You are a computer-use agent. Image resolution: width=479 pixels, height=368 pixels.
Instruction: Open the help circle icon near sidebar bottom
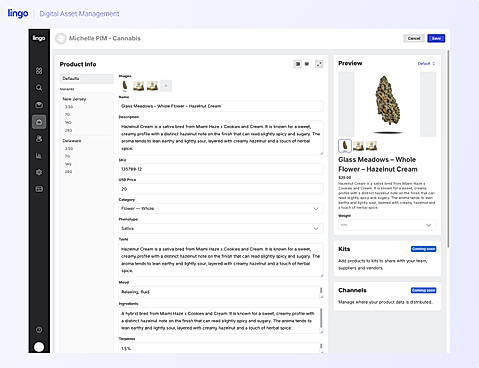[x=39, y=330]
